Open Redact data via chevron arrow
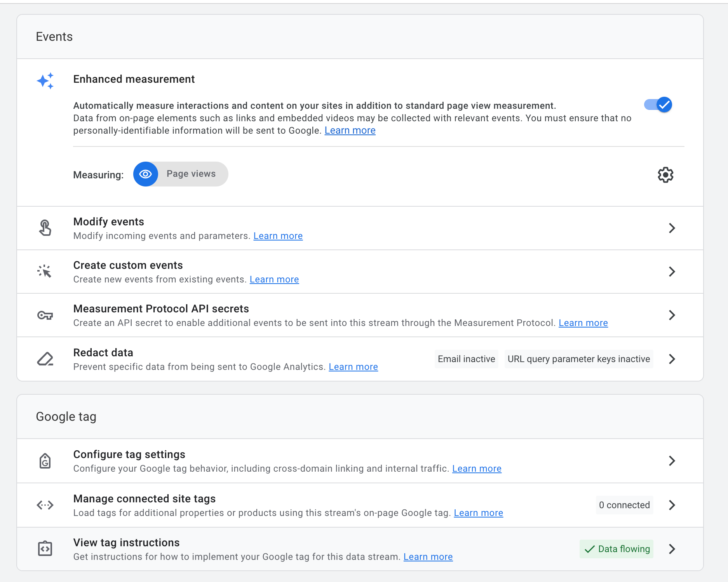The width and height of the screenshot is (728, 582). pos(672,359)
